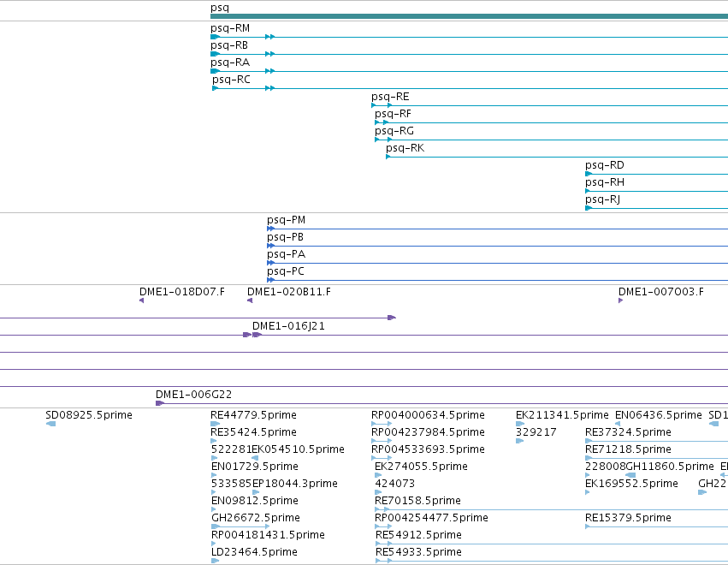Click the RE54933.5prime EST label
The height and width of the screenshot is (565, 728).
pyautogui.click(x=418, y=552)
